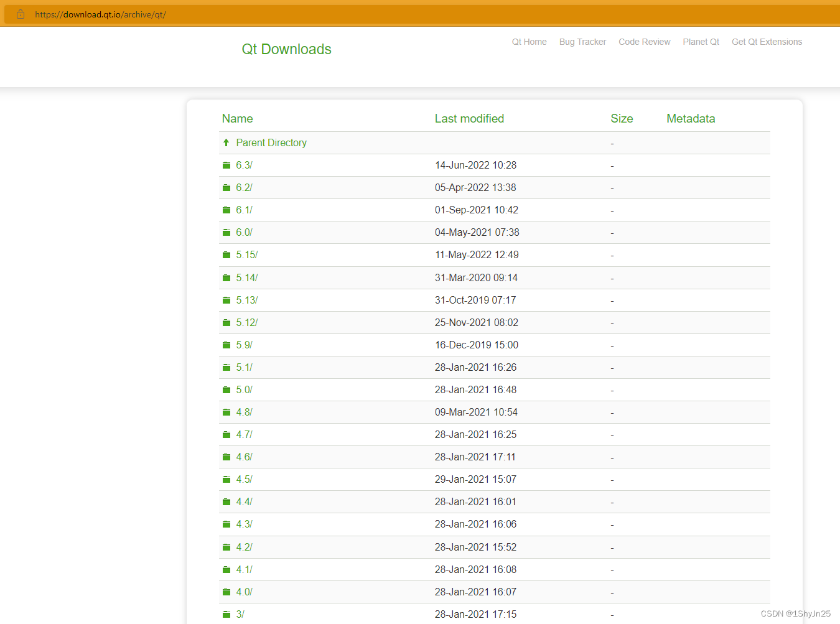Click the browser address bar URL
This screenshot has width=840, height=624.
pos(101,14)
